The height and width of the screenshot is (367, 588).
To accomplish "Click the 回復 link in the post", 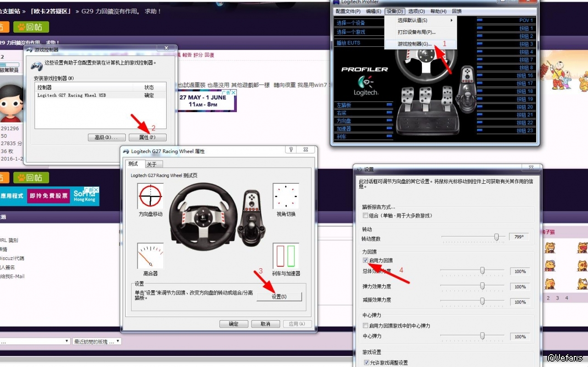I will tap(209, 55).
